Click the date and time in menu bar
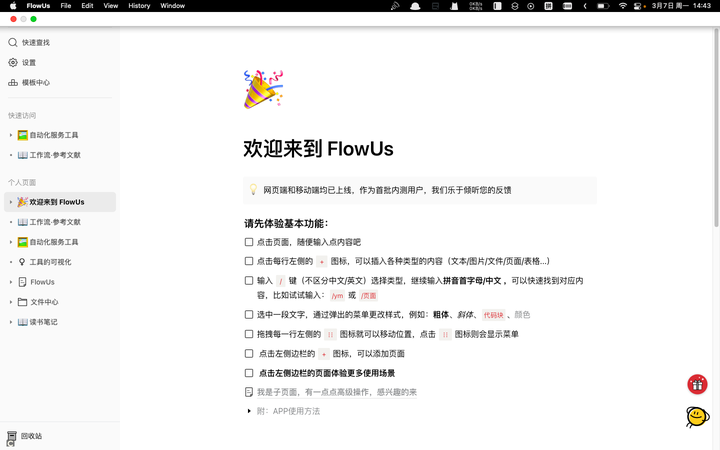 tap(681, 6)
